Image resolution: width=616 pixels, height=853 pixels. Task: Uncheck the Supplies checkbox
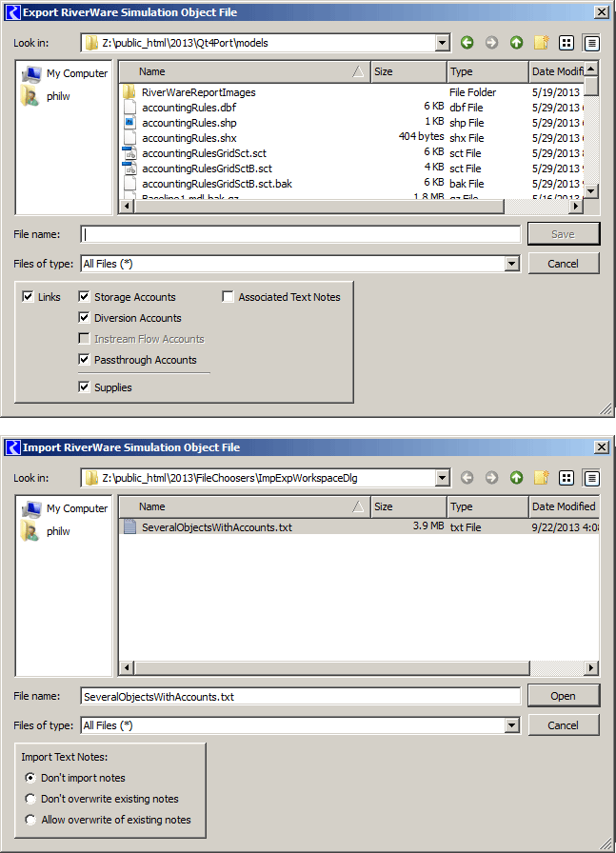(x=84, y=387)
